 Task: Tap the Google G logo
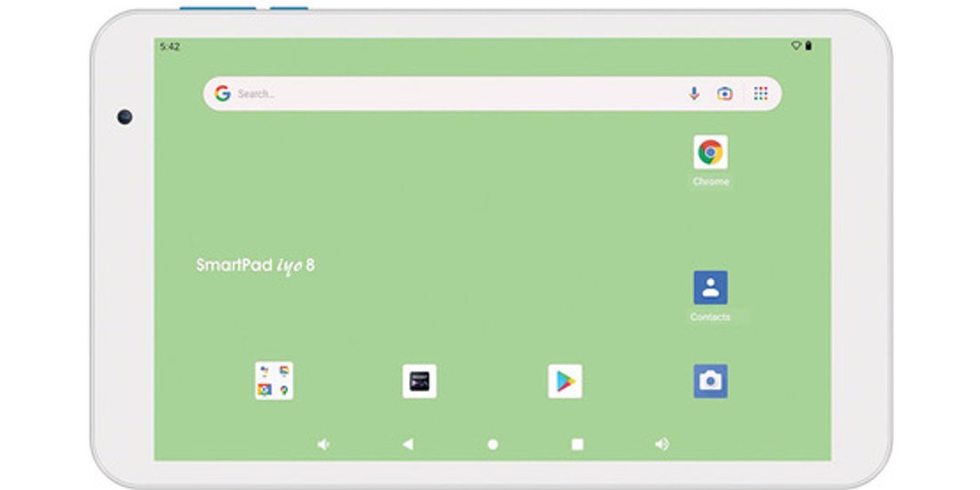coord(223,94)
